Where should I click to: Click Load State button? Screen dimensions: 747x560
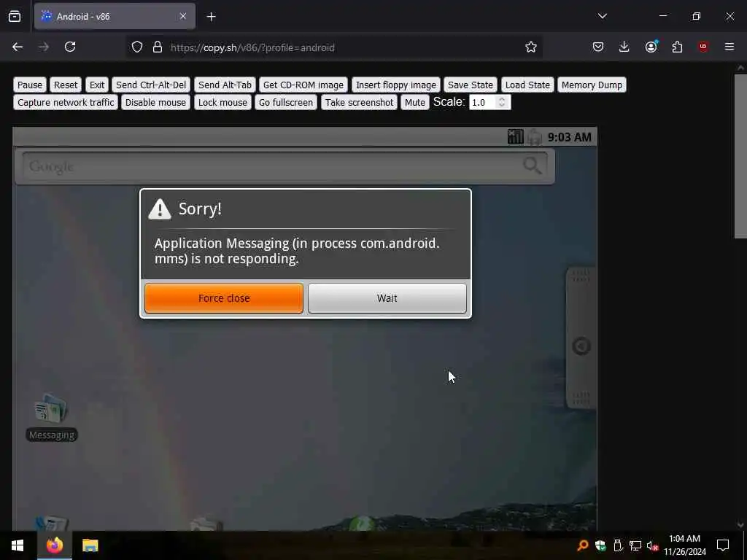coord(527,85)
